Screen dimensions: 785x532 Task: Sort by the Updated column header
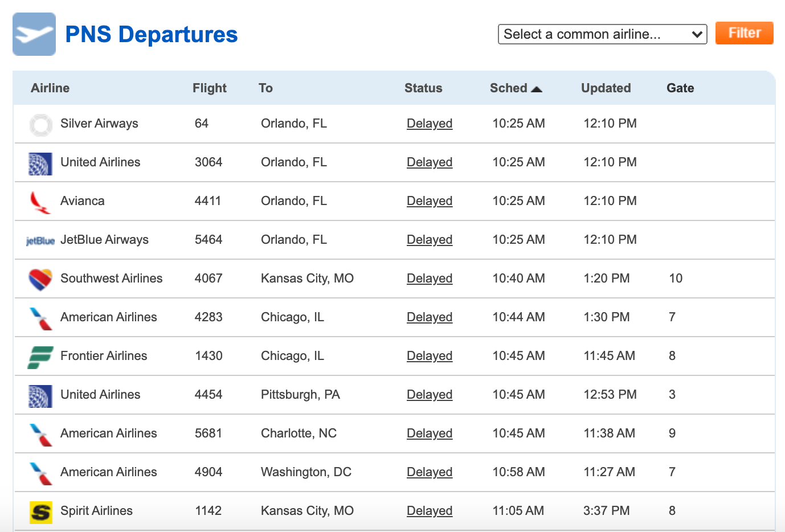tap(606, 88)
